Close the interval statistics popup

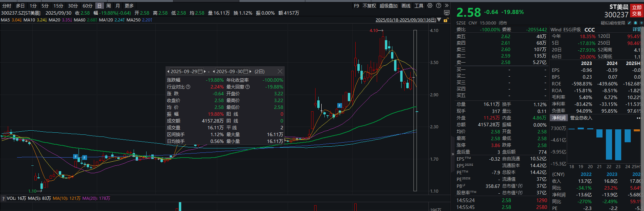click(x=280, y=71)
